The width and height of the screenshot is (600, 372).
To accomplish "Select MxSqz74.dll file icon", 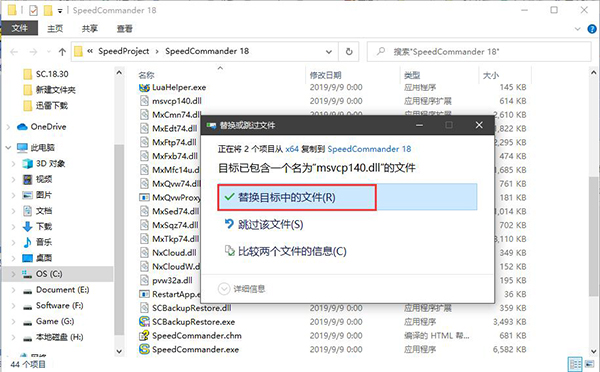I will point(144,225).
